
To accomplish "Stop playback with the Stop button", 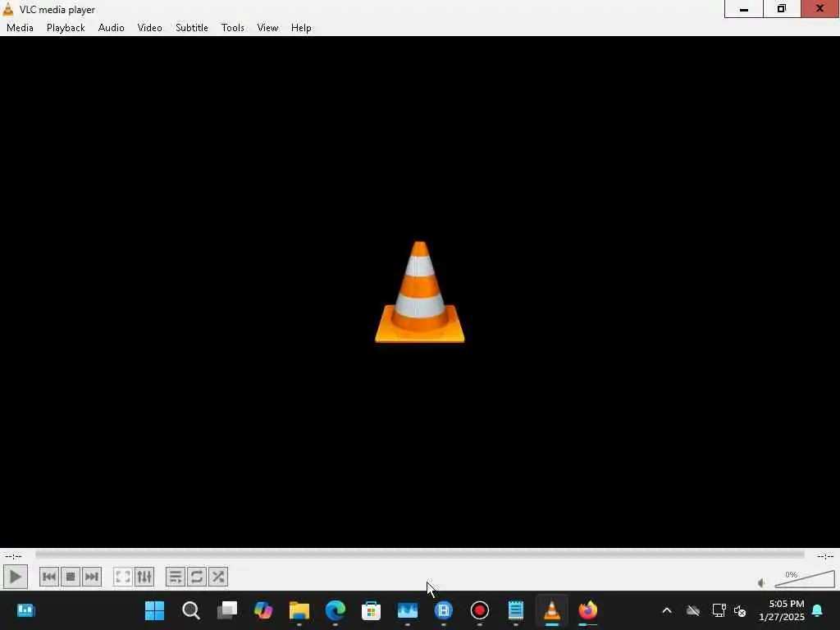I will click(71, 577).
